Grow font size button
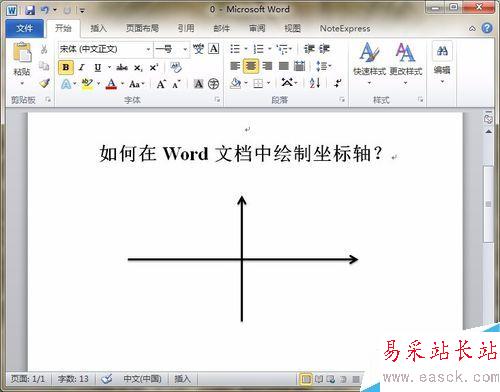 161,84
